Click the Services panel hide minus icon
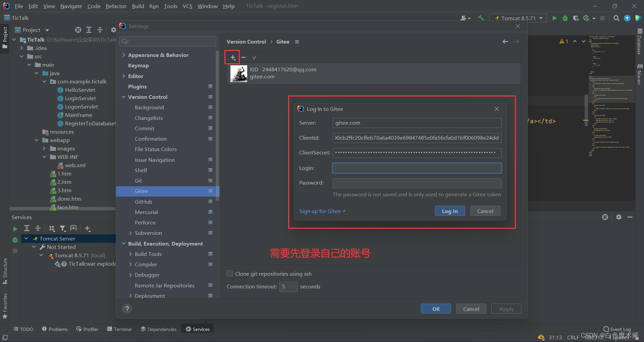This screenshot has height=342, width=644. [630, 217]
